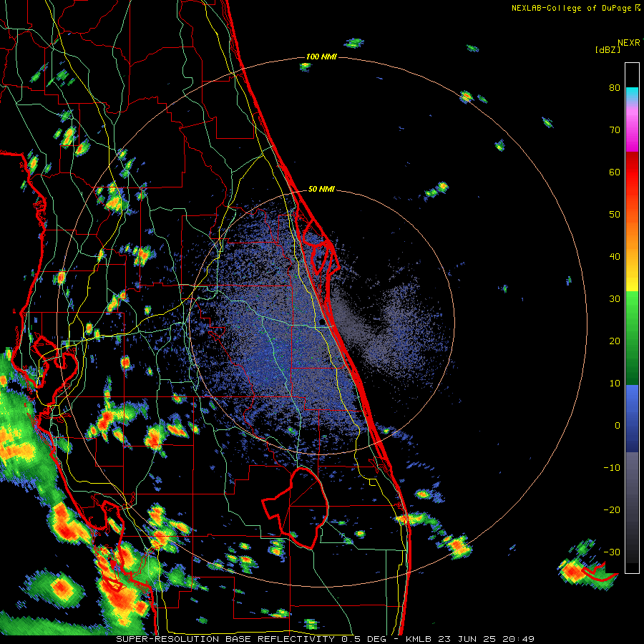Click the NEXR label above the color scale
The image size is (644, 644).
coord(629,43)
